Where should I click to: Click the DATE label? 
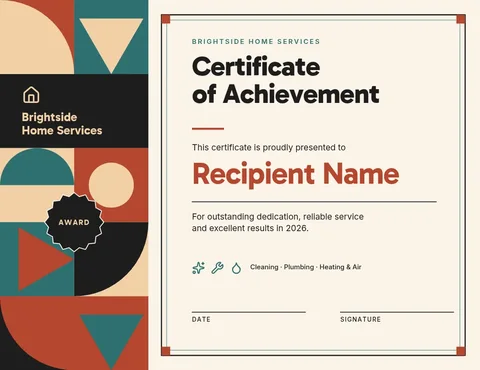pyautogui.click(x=201, y=319)
